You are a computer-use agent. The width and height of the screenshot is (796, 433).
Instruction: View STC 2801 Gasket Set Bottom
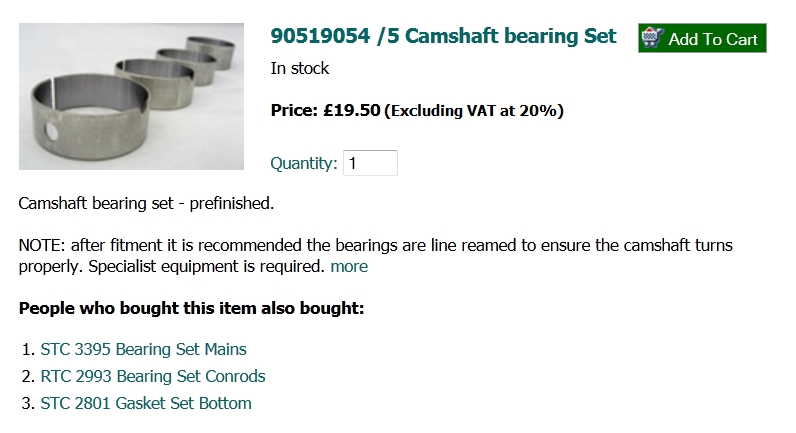146,404
